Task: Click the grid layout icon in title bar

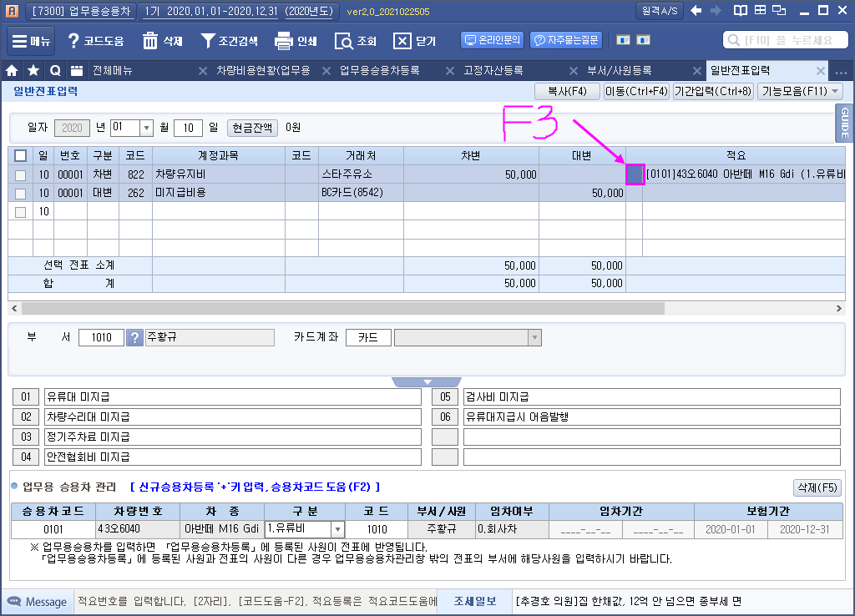Action: (x=760, y=10)
